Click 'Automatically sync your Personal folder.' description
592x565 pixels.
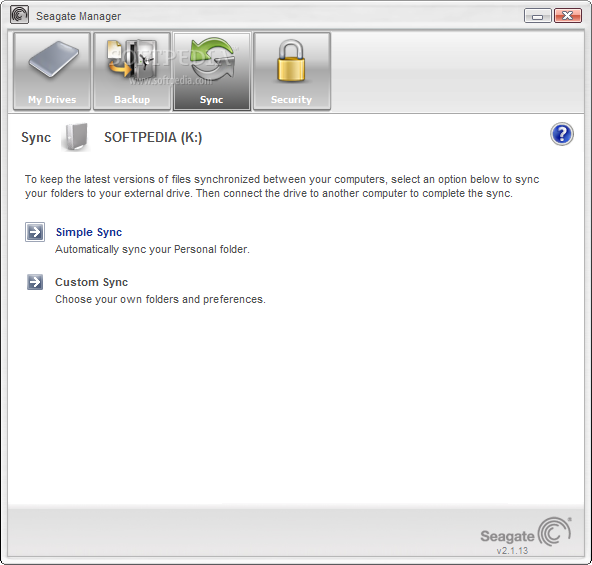pos(152,249)
